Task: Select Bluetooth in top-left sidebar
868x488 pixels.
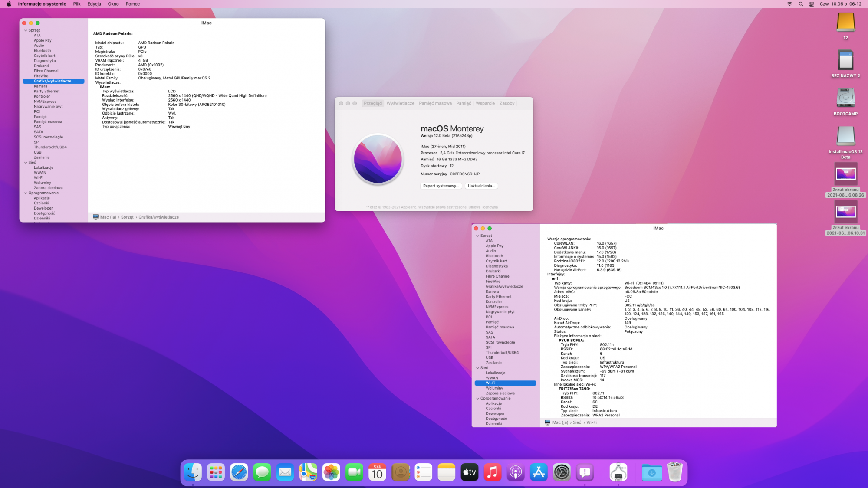Action: click(x=43, y=51)
